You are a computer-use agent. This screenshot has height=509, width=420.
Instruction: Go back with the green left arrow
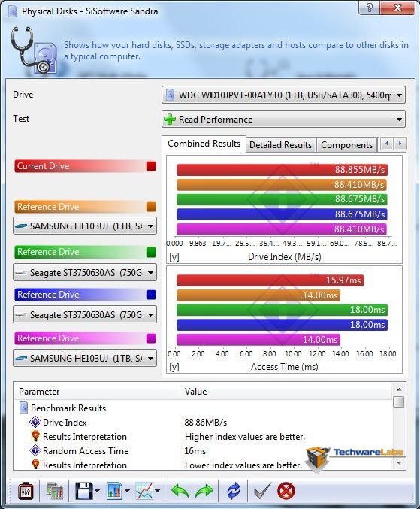pyautogui.click(x=180, y=491)
